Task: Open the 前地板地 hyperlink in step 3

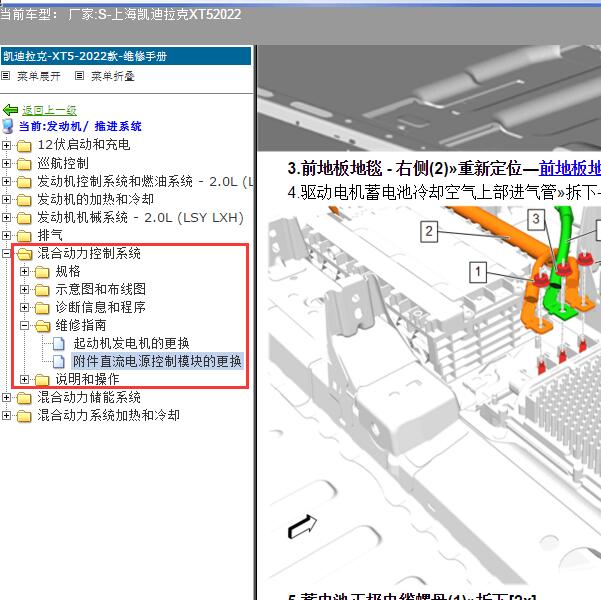Action: point(570,168)
